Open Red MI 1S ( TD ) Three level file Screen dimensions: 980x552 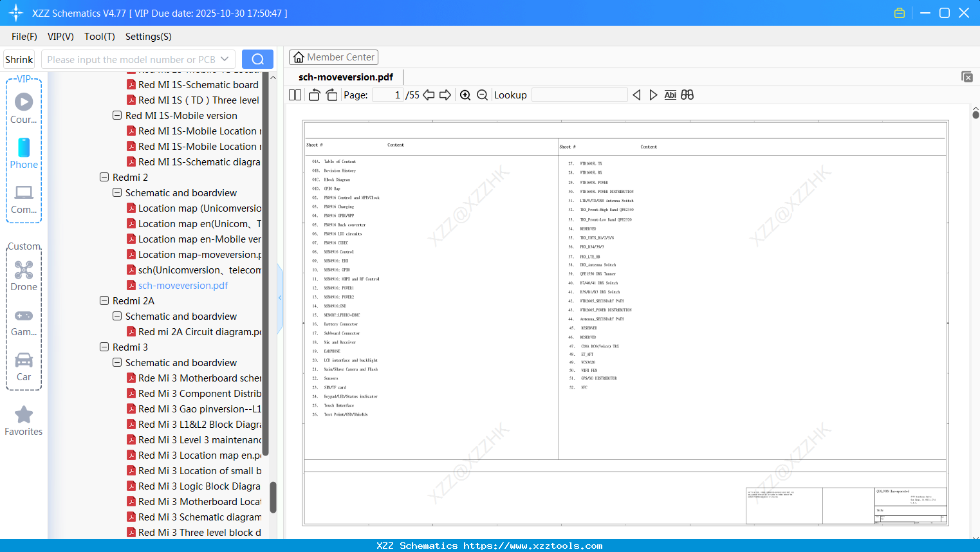(x=194, y=100)
